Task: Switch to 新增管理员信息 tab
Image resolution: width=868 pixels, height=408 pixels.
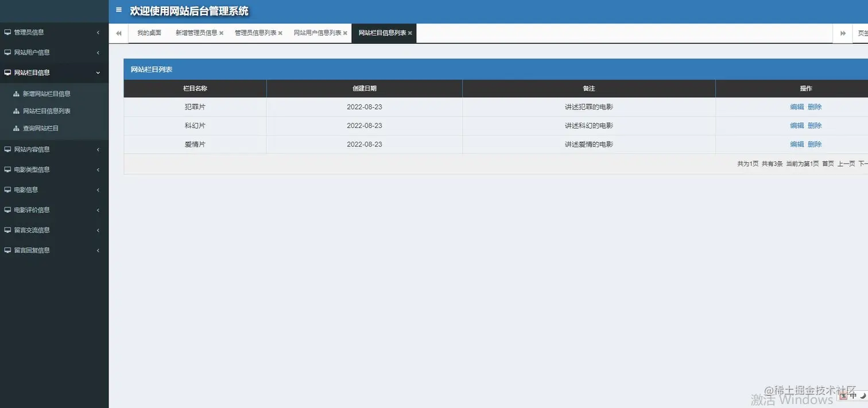Action: [196, 33]
